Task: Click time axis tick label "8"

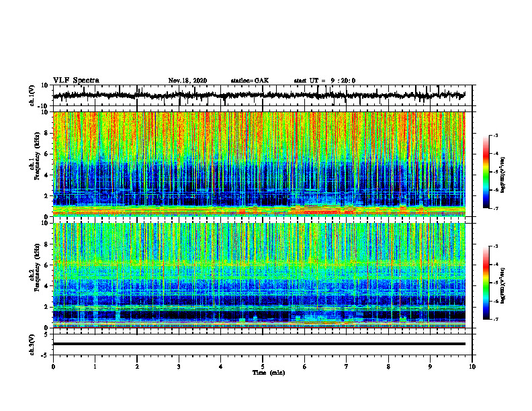Action: [388, 367]
